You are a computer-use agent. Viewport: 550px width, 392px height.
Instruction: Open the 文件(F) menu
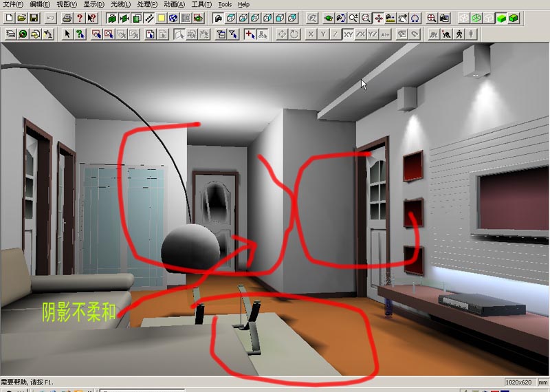click(12, 4)
